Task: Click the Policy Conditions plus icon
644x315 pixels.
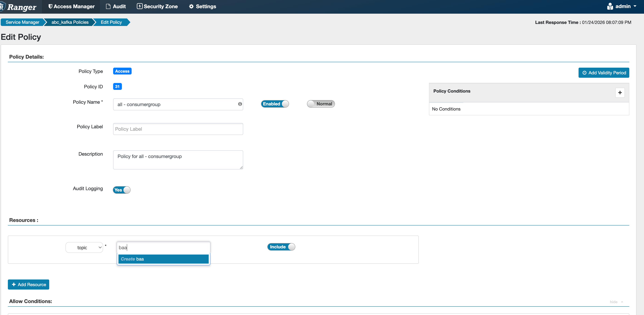Action: (x=620, y=92)
